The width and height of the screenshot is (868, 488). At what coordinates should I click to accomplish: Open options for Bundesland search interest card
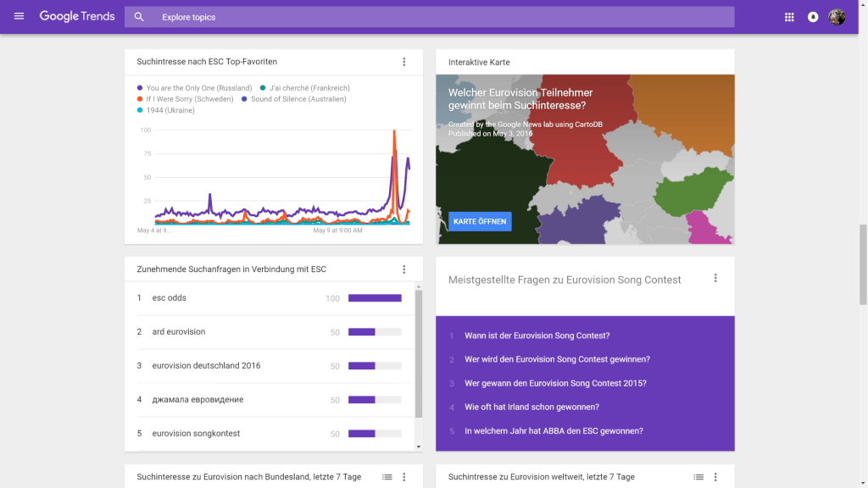[404, 477]
